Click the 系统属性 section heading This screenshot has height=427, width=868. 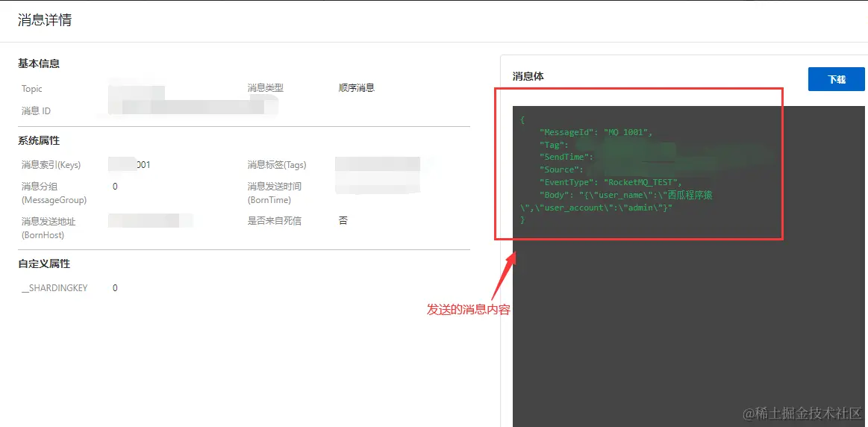click(39, 140)
